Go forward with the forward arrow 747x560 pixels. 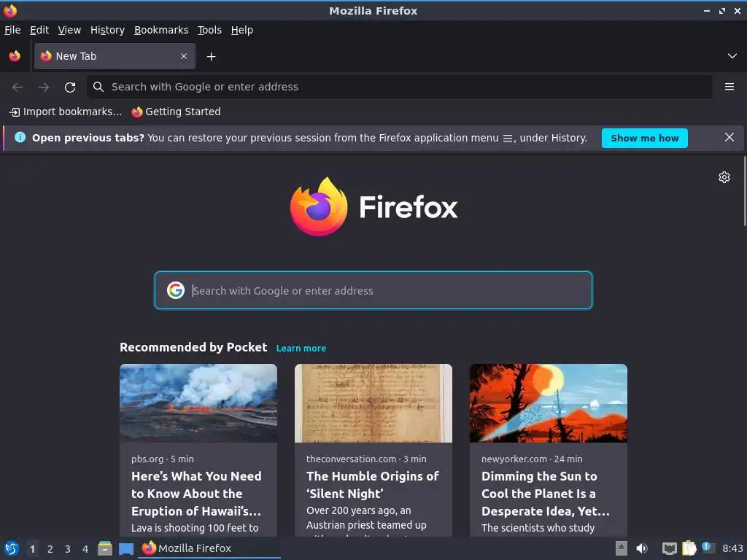43,87
